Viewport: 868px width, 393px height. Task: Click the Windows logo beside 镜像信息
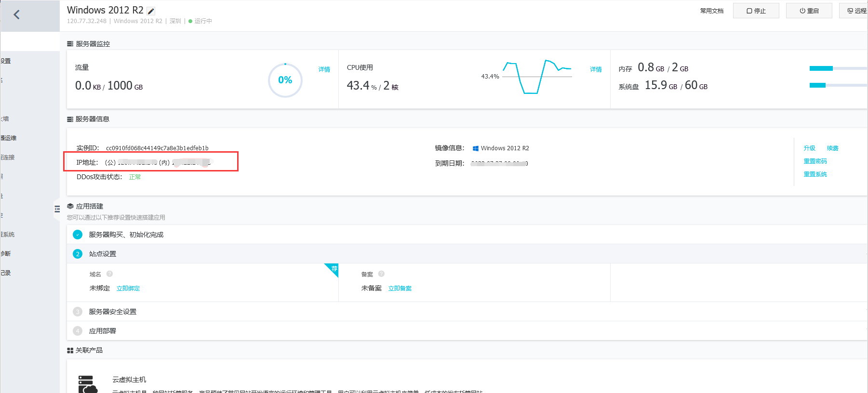pos(476,148)
